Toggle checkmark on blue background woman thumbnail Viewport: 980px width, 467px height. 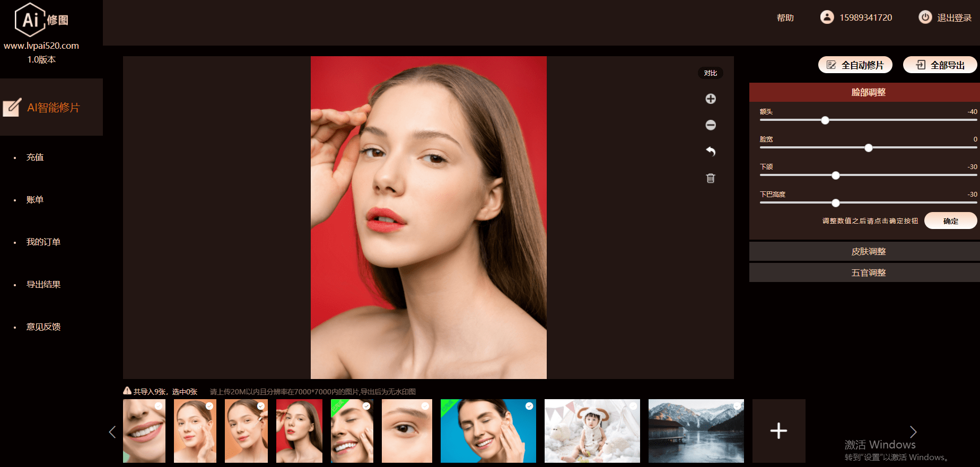point(529,406)
